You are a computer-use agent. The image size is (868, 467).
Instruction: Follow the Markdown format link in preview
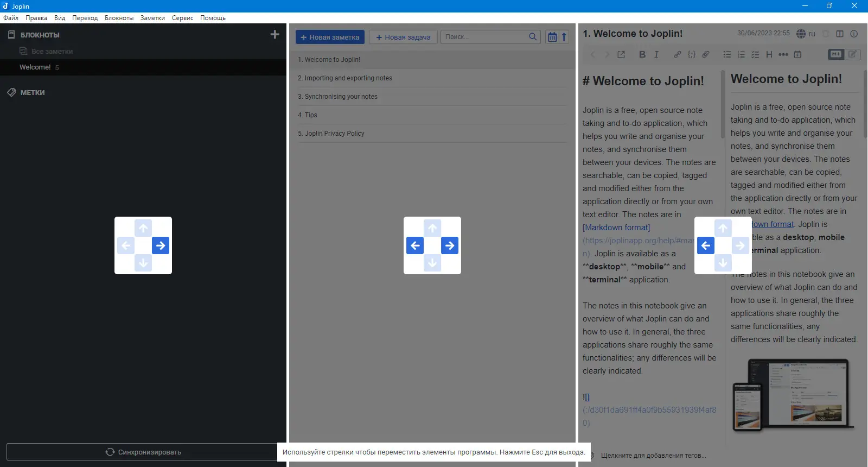pyautogui.click(x=772, y=224)
